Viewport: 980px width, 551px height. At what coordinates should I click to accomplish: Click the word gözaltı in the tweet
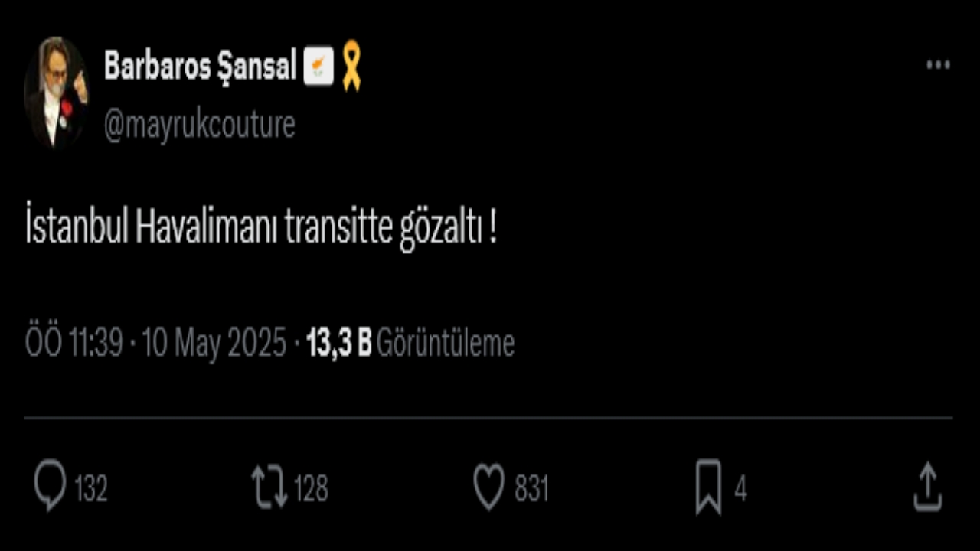point(440,229)
